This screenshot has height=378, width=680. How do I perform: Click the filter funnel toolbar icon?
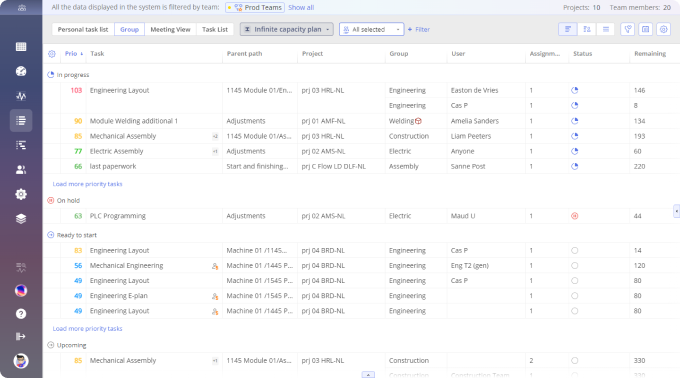[x=628, y=29]
